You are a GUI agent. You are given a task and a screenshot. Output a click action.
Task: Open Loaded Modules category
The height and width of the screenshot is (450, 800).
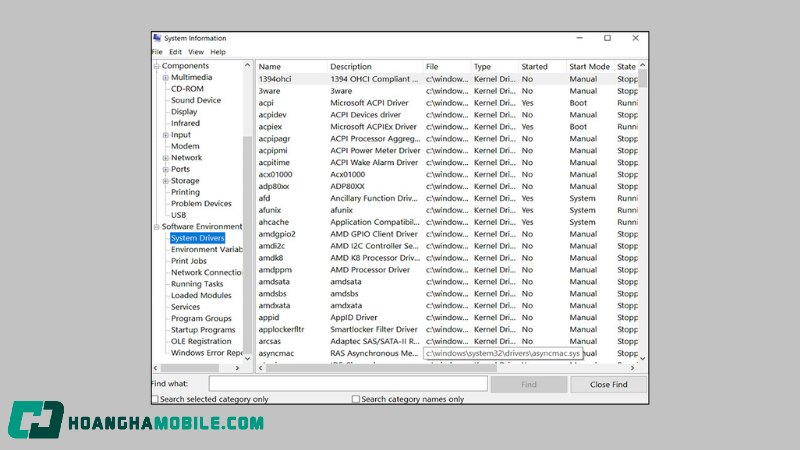[201, 295]
